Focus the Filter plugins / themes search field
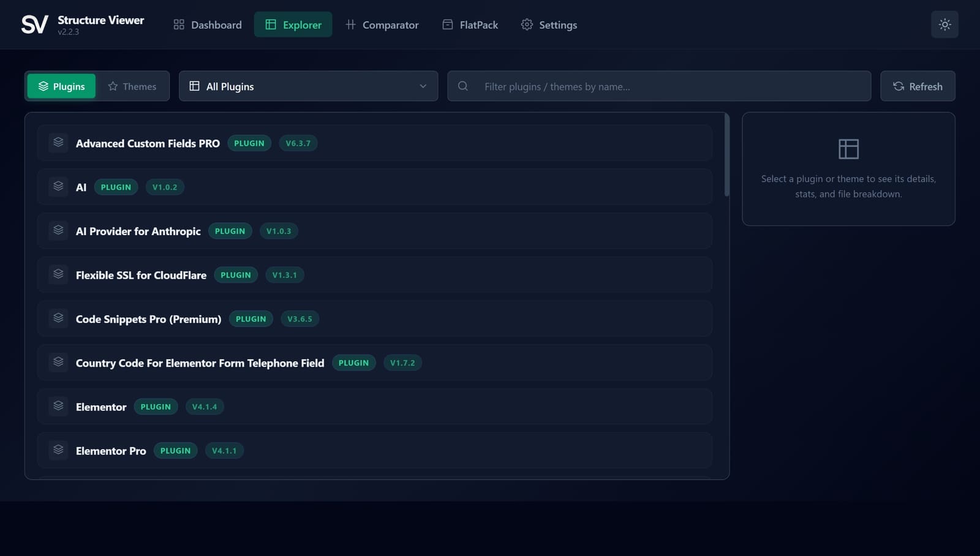The width and height of the screenshot is (980, 556). pyautogui.click(x=659, y=86)
